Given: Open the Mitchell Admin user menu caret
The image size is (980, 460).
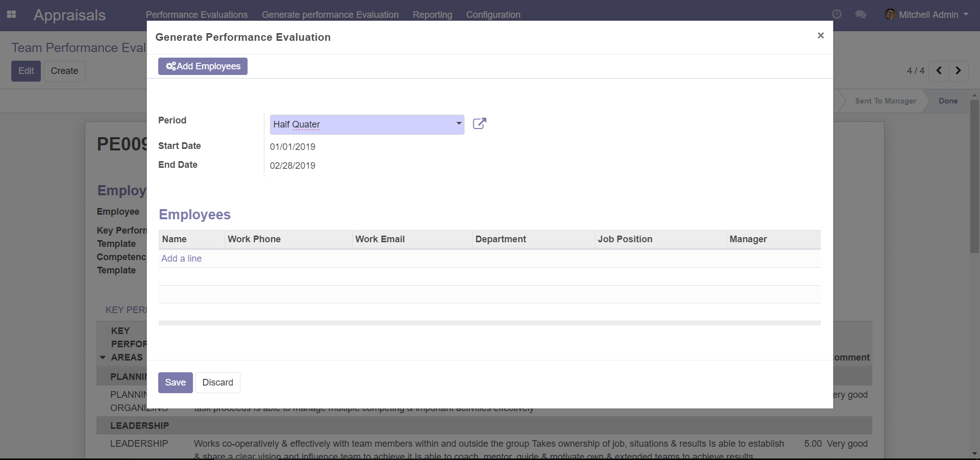Looking at the screenshot, I should pos(966,14).
